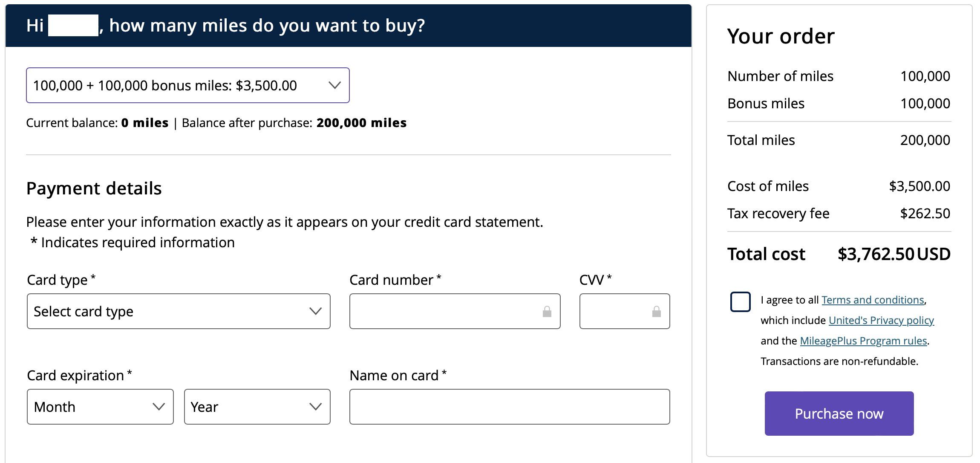Click the Month dropdown chevron arrow
This screenshot has width=980, height=463.
coord(159,407)
